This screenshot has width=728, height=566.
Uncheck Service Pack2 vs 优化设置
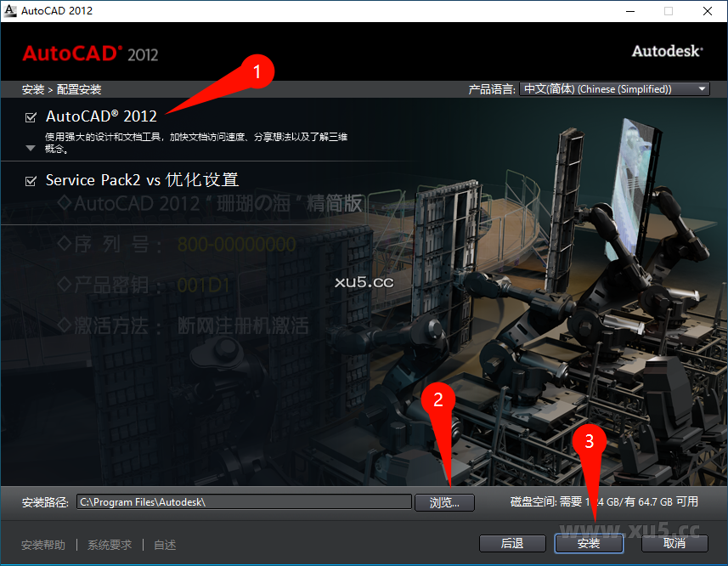31,179
